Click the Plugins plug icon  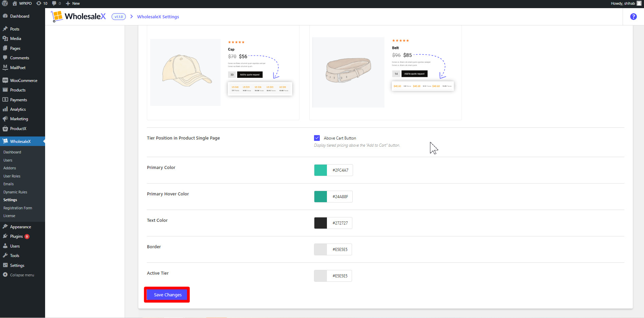5,236
